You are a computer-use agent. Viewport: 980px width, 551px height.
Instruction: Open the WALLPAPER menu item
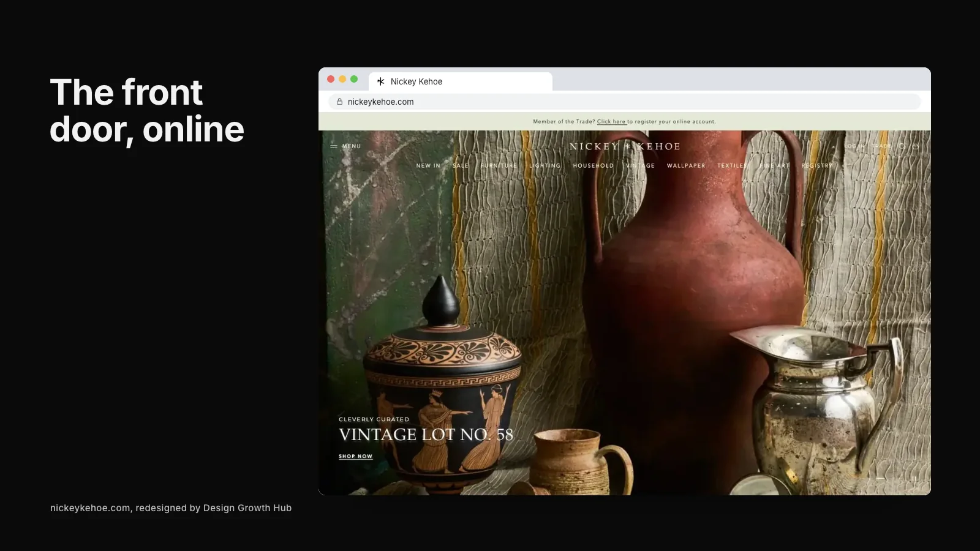tap(686, 166)
